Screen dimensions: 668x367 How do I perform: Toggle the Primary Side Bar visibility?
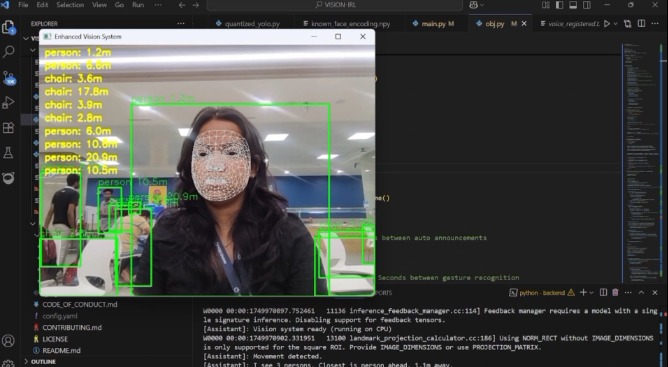559,5
